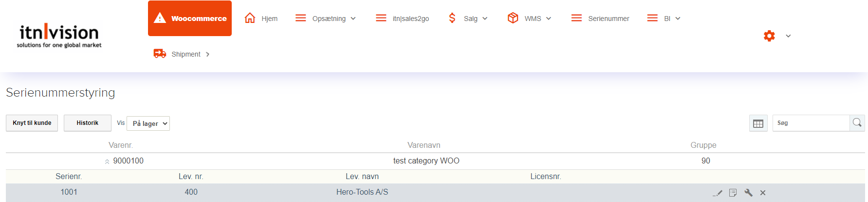This screenshot has height=202, width=868.
Task: Click the Søg search input field
Action: coord(811,123)
